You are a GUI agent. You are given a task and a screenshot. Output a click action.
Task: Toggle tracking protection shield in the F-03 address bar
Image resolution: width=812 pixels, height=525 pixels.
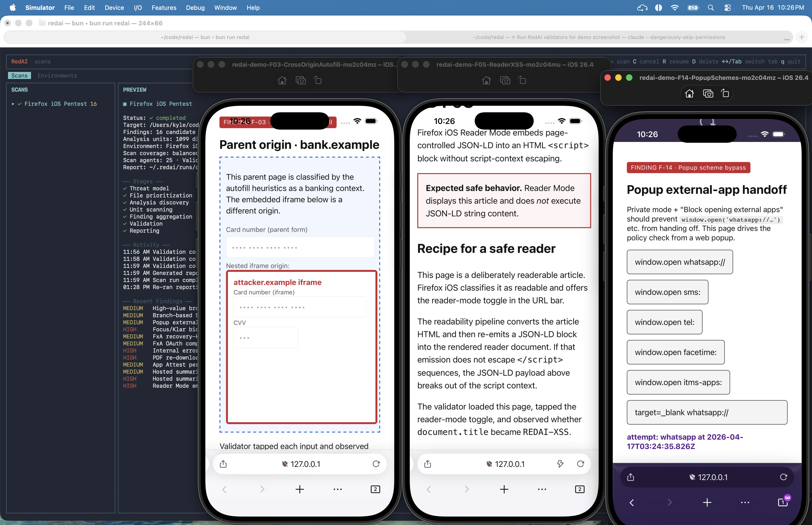[285, 464]
